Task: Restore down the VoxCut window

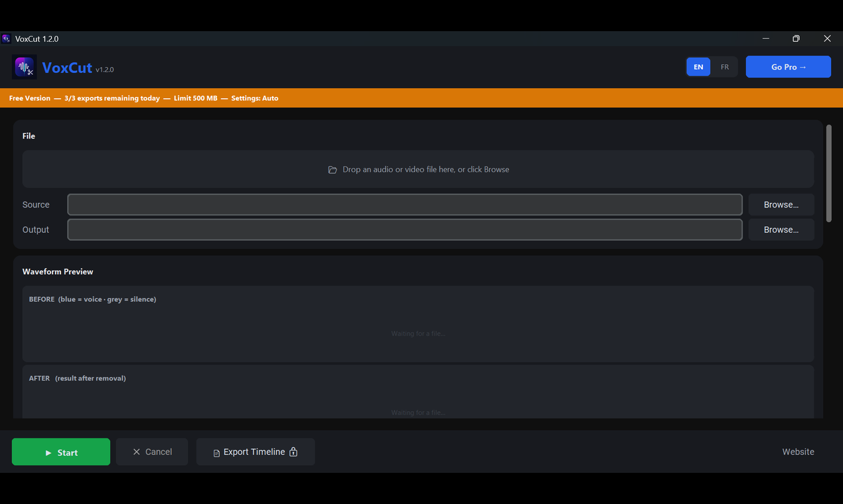Action: [x=797, y=38]
